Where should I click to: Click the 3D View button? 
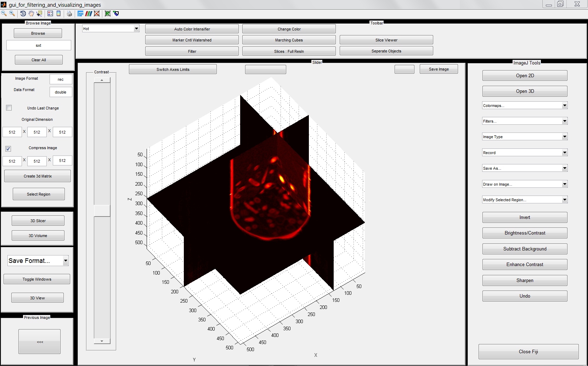coord(38,298)
